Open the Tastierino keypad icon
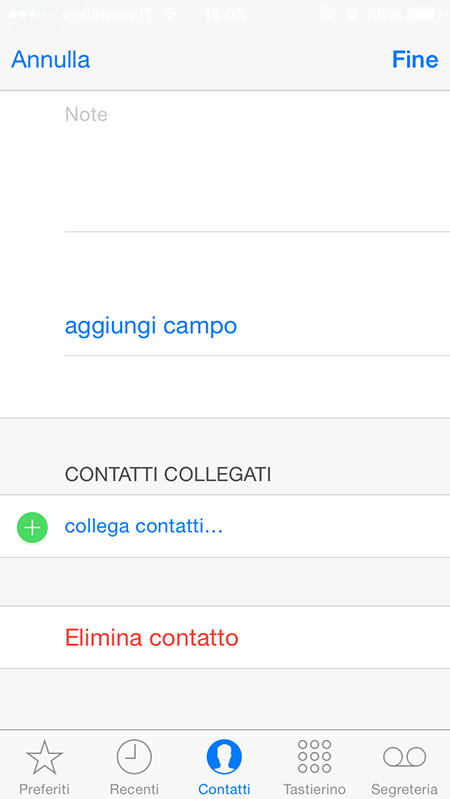This screenshot has height=799, width=450. coord(314,757)
